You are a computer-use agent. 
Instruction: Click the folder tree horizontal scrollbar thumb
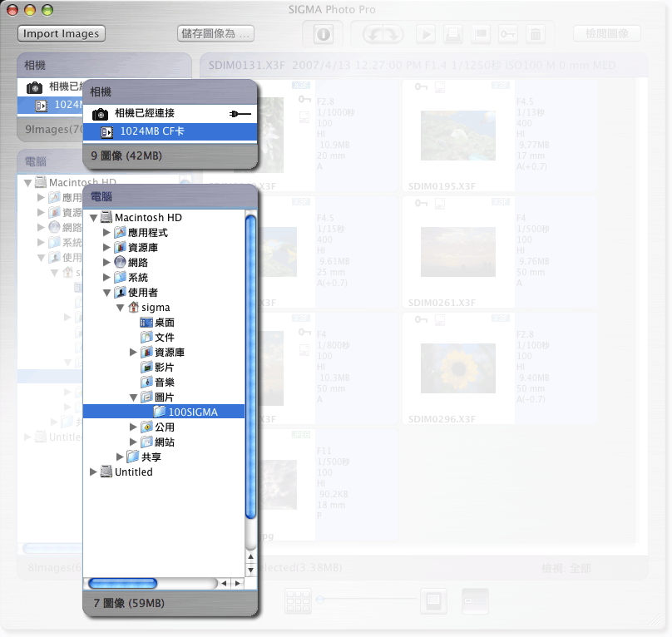[122, 584]
